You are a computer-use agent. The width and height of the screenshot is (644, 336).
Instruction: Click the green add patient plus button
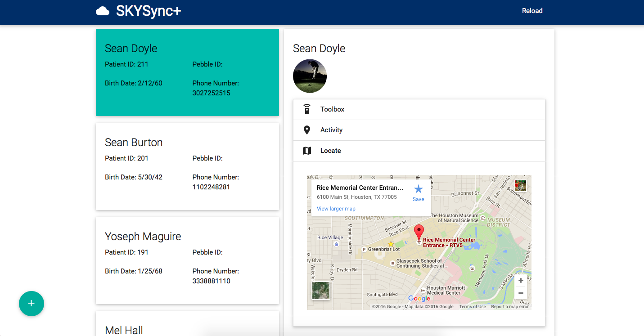32,304
